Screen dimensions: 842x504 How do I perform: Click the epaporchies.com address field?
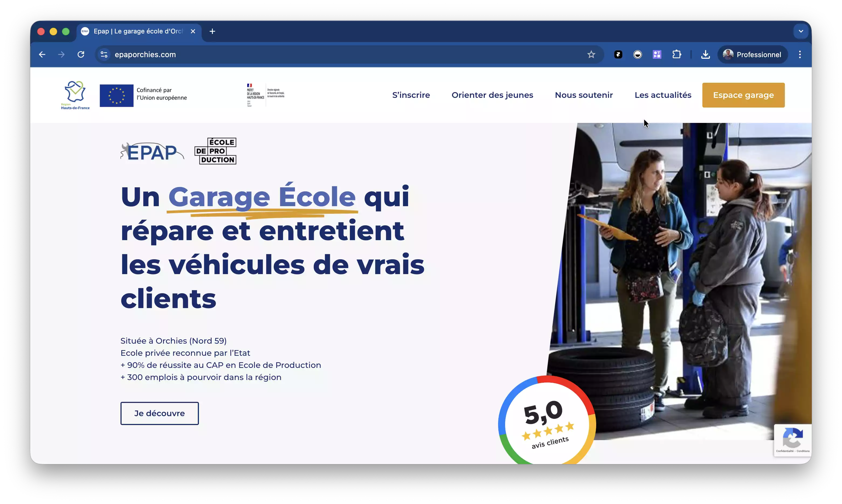[306, 54]
